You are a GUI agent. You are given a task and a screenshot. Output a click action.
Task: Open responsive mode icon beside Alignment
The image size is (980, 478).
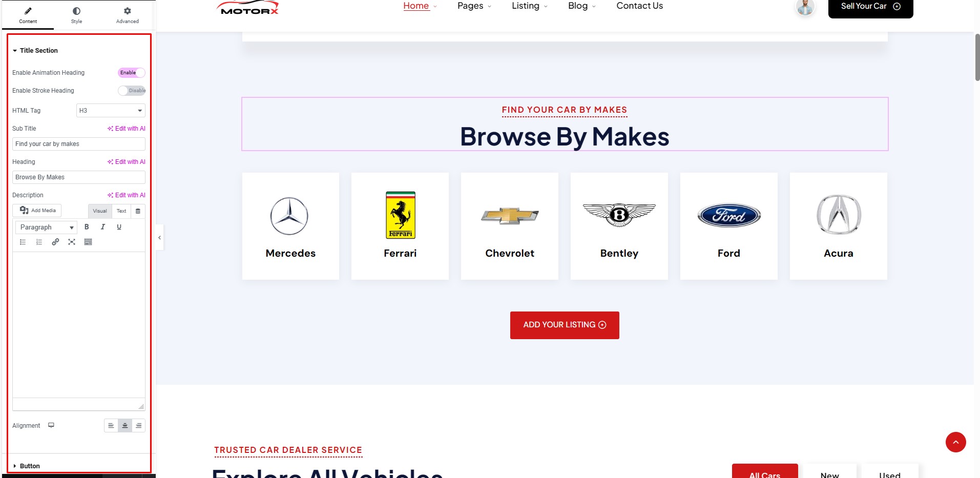click(51, 425)
